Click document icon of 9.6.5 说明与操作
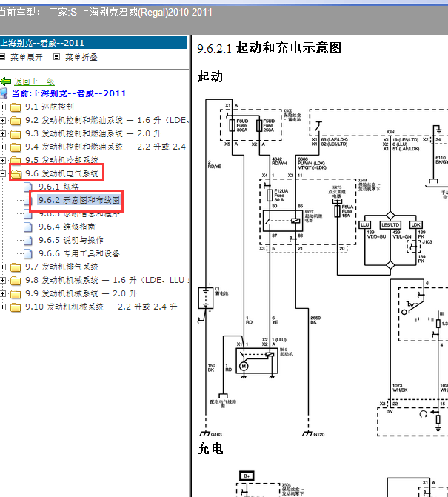 [28, 240]
